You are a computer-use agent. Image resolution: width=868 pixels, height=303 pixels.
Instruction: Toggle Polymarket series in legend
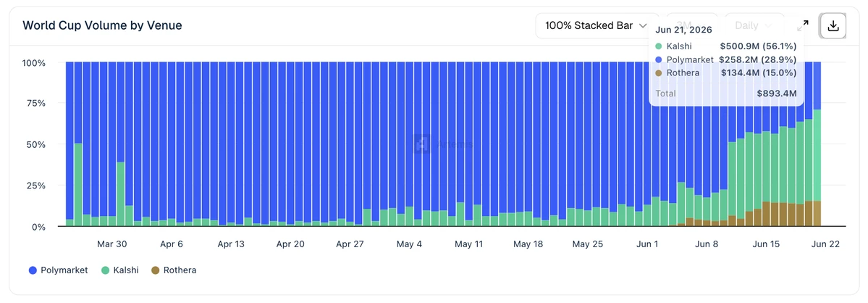58,270
